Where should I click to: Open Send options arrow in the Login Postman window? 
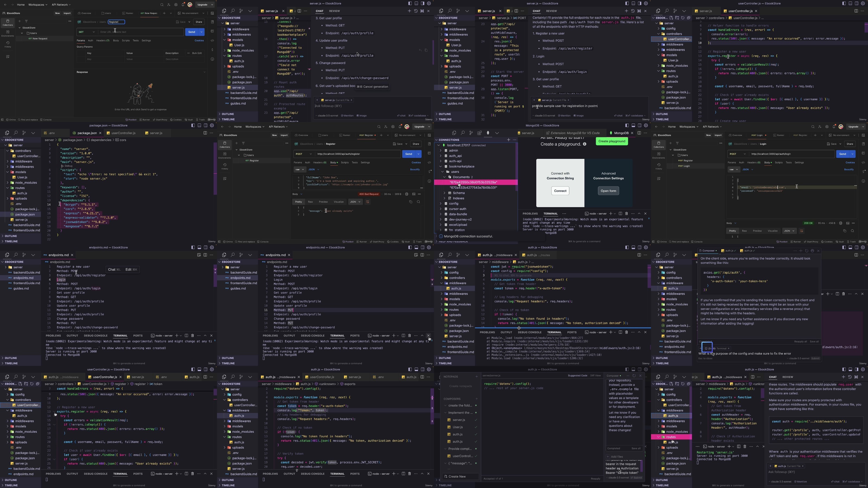(853, 154)
